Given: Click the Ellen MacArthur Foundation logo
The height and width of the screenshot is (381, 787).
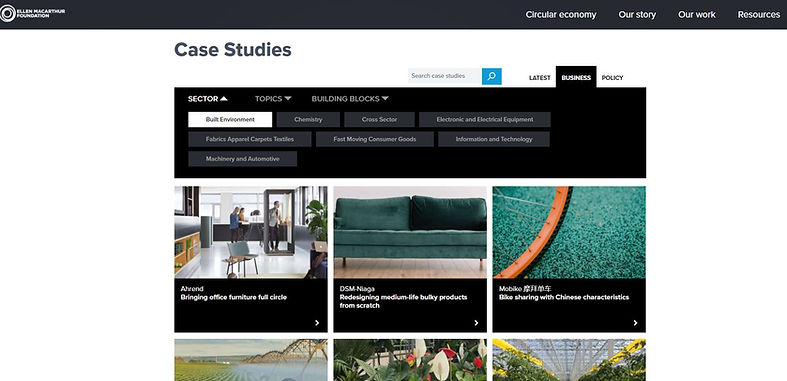Looking at the screenshot, I should 33,13.
